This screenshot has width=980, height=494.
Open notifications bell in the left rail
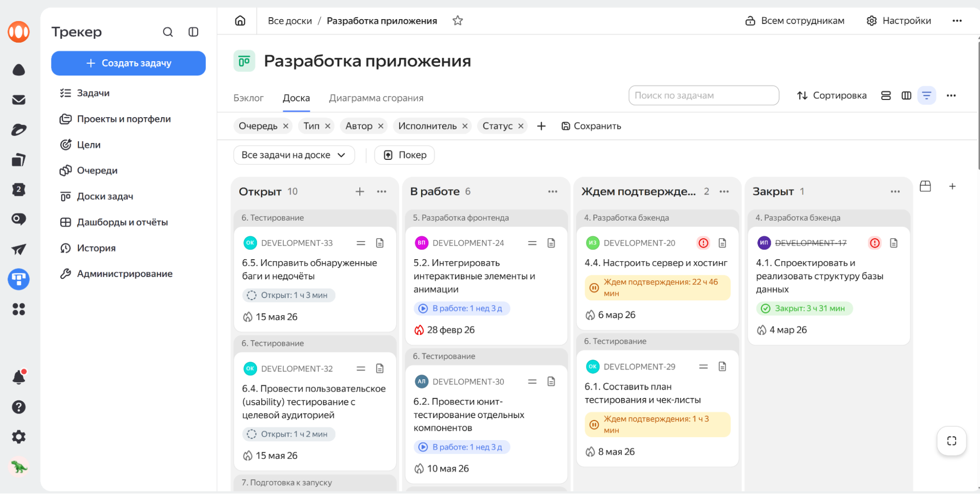[19, 377]
